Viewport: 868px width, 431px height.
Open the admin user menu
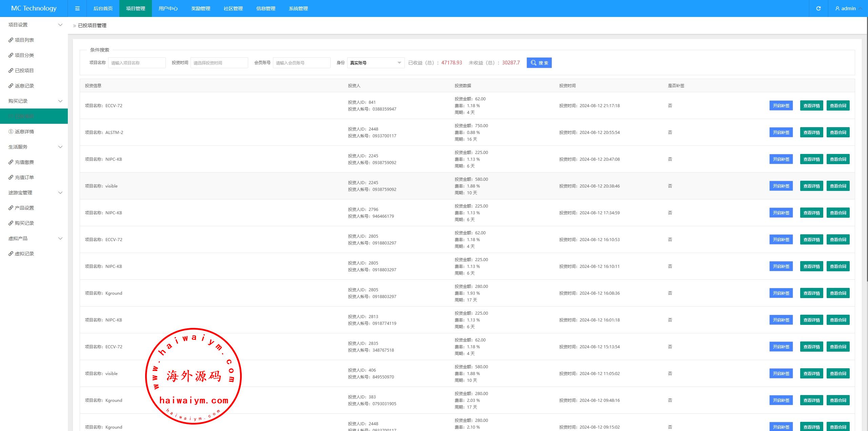tap(848, 8)
